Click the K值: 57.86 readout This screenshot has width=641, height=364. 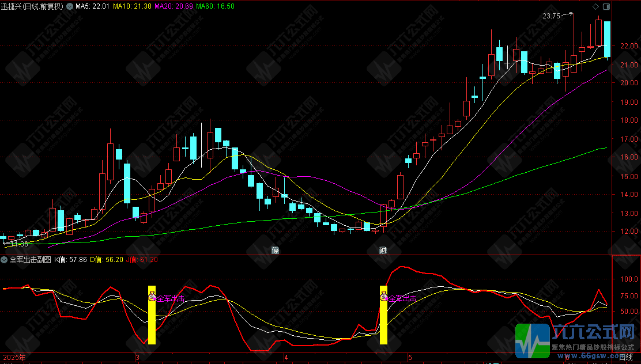70,260
